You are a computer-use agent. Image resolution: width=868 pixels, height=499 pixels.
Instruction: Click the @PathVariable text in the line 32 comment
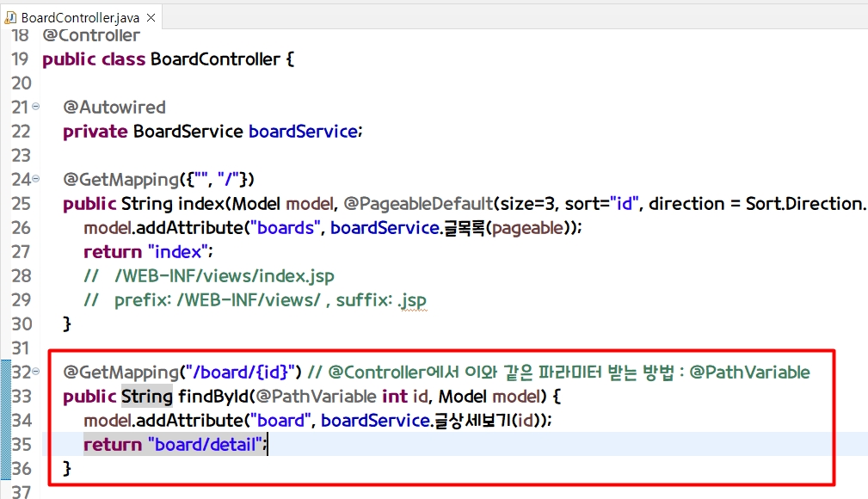click(x=749, y=373)
